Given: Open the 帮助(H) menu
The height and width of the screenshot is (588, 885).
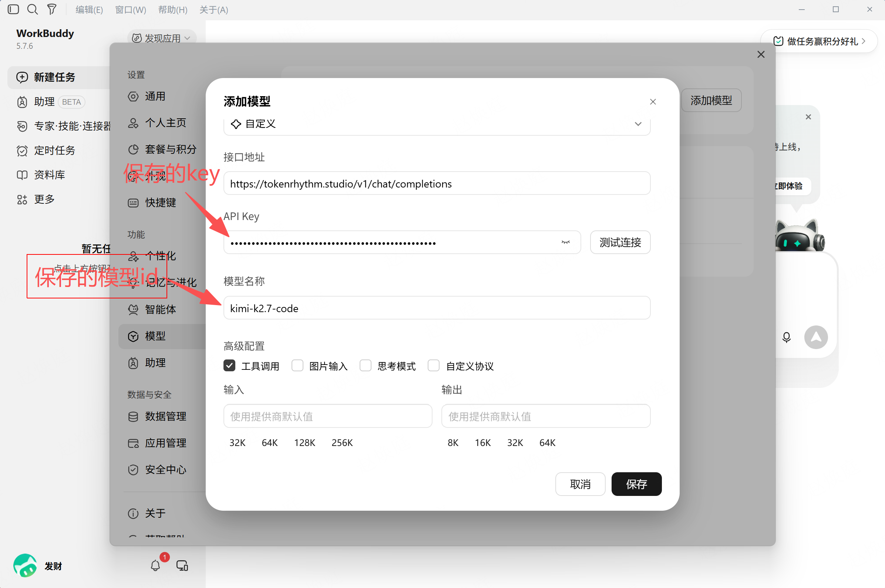Looking at the screenshot, I should click(x=172, y=10).
